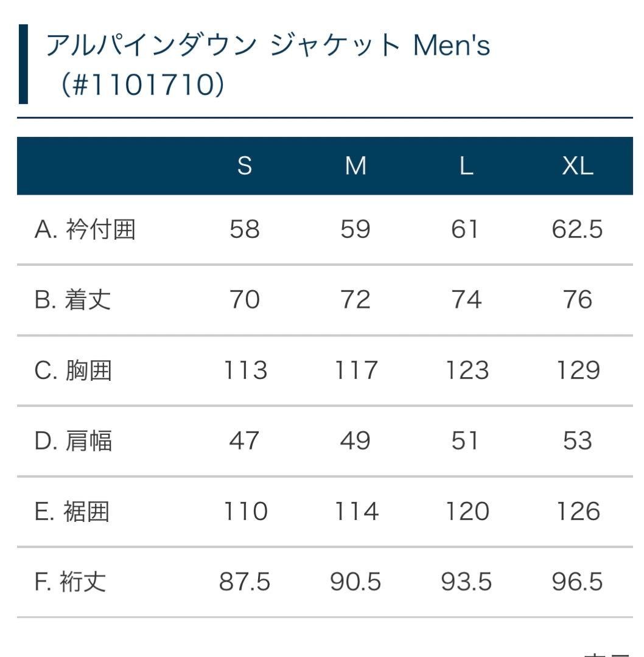
Task: Select the S size column header
Action: pyautogui.click(x=245, y=166)
